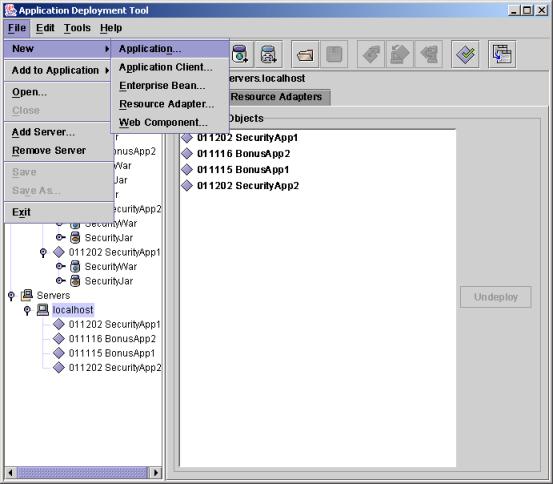The height and width of the screenshot is (484, 553).
Task: Collapse the expanded 011202 SecurityApp1 application node
Action: [x=43, y=253]
